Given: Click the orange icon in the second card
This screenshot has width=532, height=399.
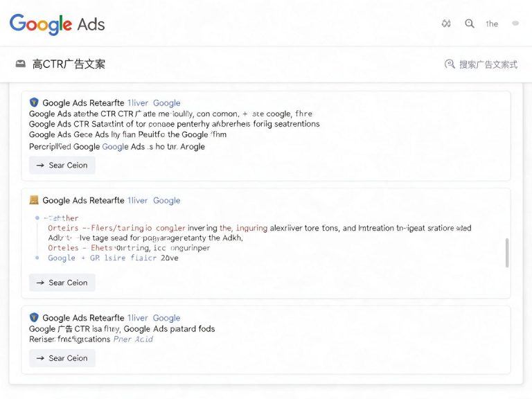Looking at the screenshot, I should coord(34,199).
